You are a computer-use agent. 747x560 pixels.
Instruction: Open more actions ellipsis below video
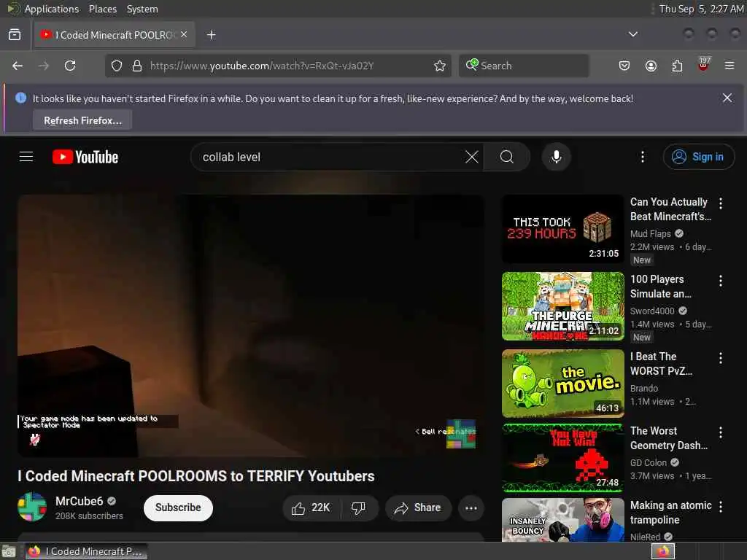471,508
